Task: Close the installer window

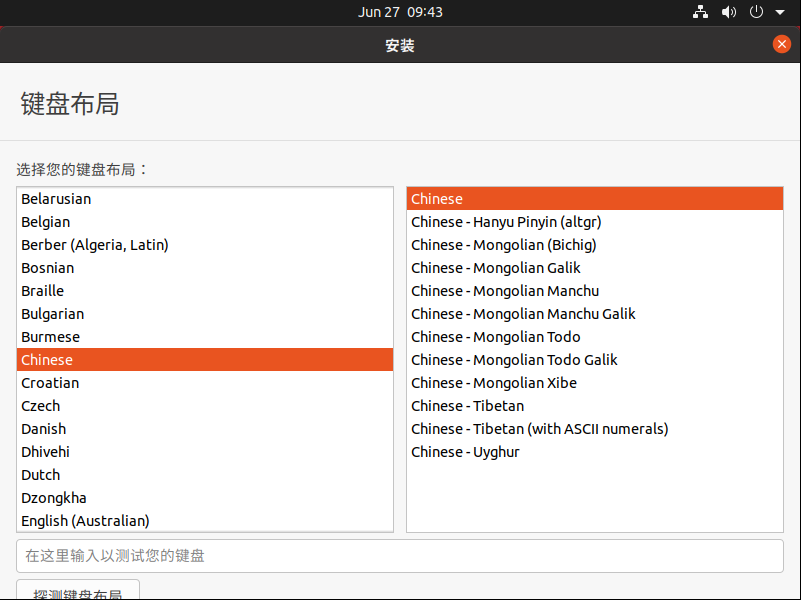Action: pyautogui.click(x=782, y=44)
